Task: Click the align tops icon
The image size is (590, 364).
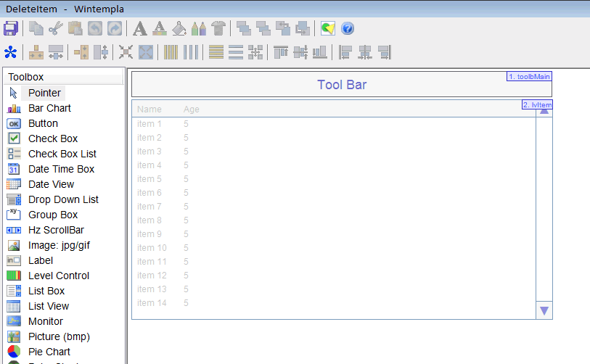Action: 281,52
